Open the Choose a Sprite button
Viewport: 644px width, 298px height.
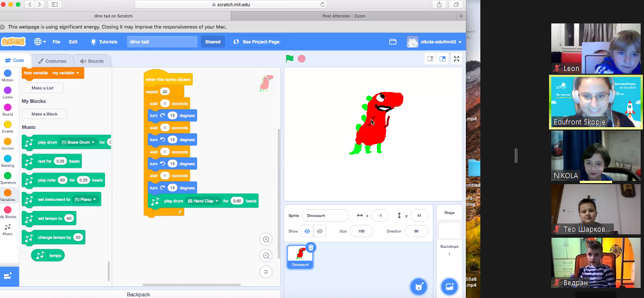point(418,286)
